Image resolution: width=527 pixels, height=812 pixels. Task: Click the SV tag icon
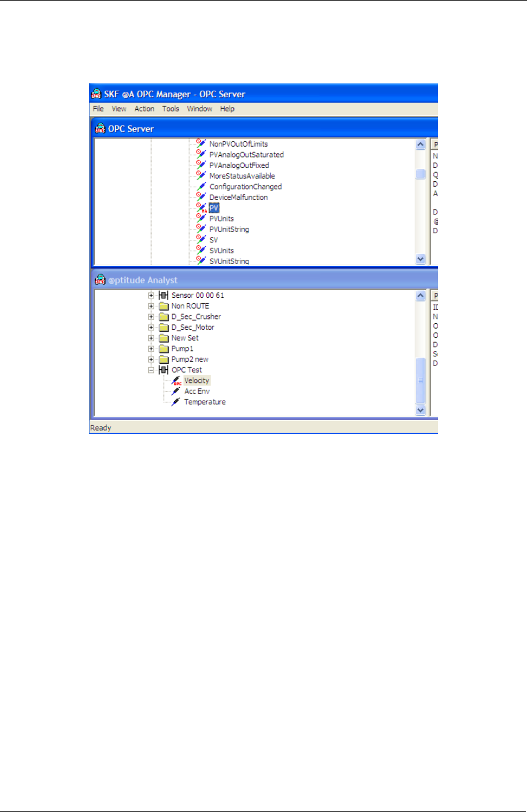[201, 240]
